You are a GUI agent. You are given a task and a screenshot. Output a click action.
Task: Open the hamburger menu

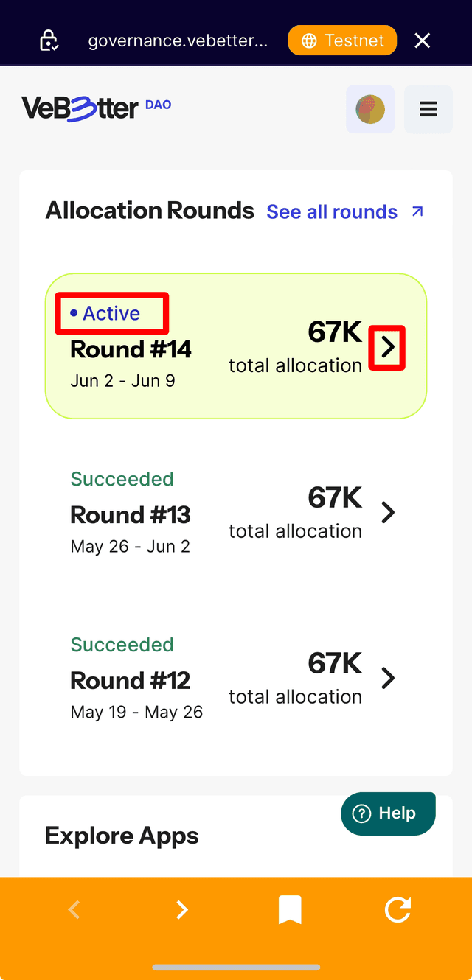pos(428,109)
